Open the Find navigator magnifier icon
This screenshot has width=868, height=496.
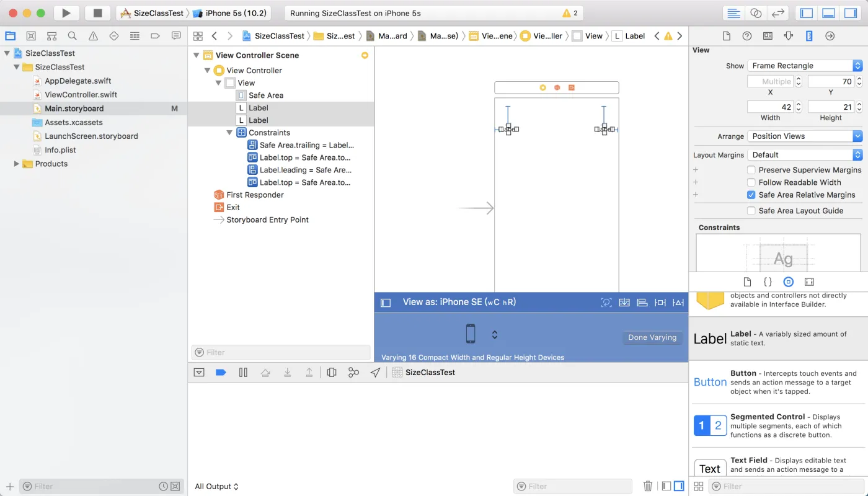[73, 36]
